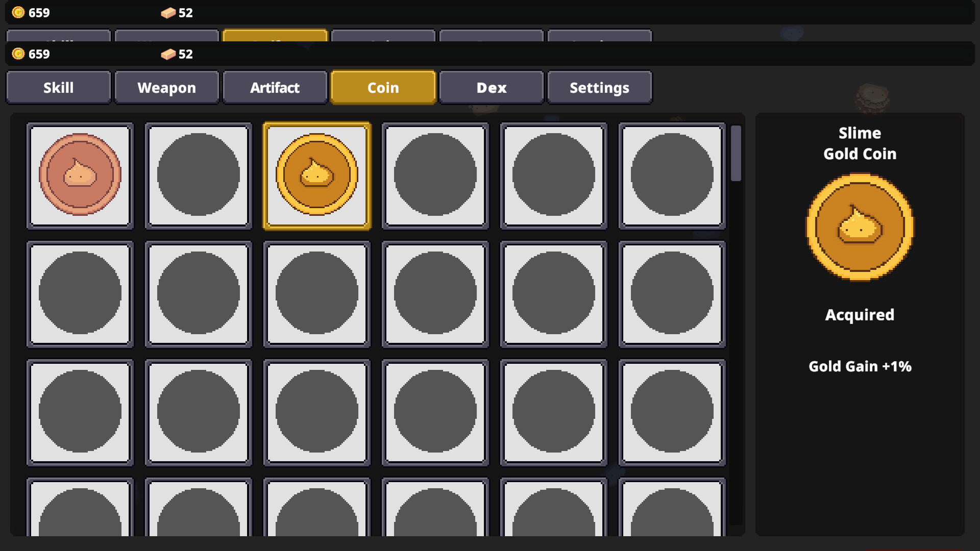Open the Dex tab
The width and height of the screenshot is (980, 551).
(x=492, y=88)
